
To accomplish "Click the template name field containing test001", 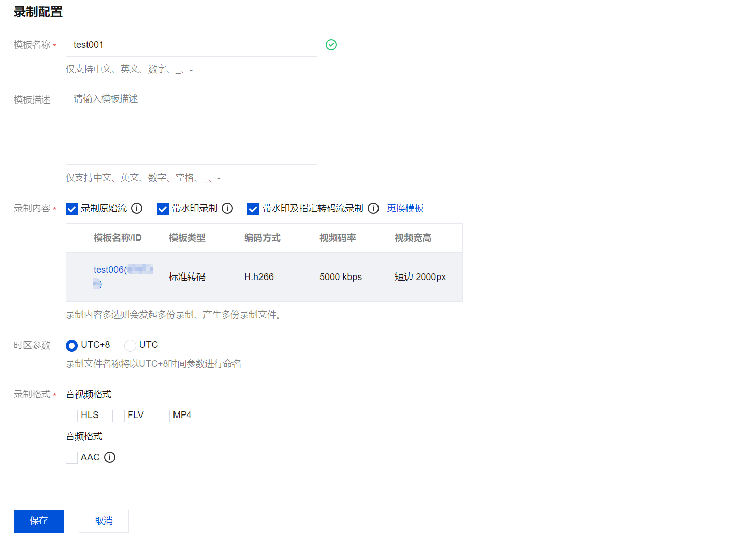I will click(x=191, y=45).
